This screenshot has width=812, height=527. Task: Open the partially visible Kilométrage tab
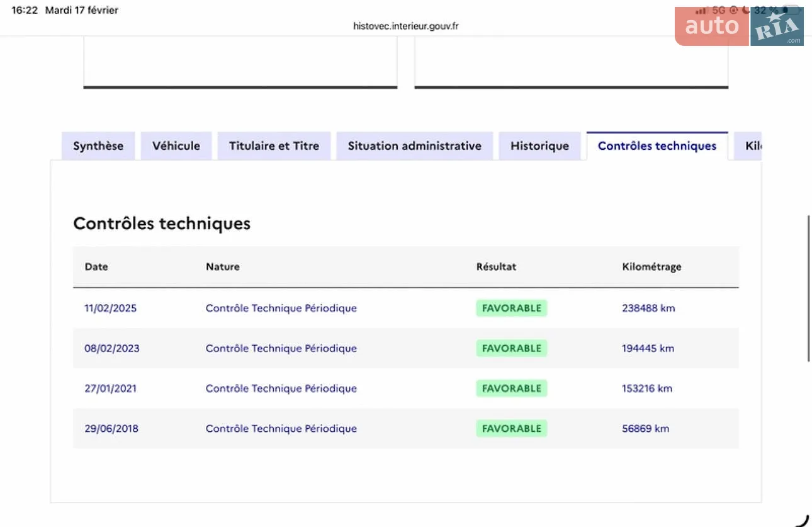[x=748, y=146]
